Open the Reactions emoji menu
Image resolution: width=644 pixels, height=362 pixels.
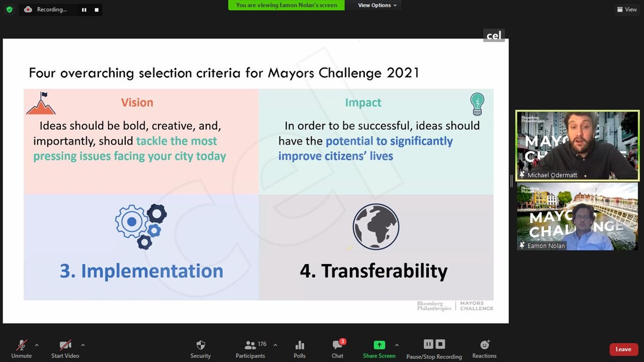pos(484,348)
